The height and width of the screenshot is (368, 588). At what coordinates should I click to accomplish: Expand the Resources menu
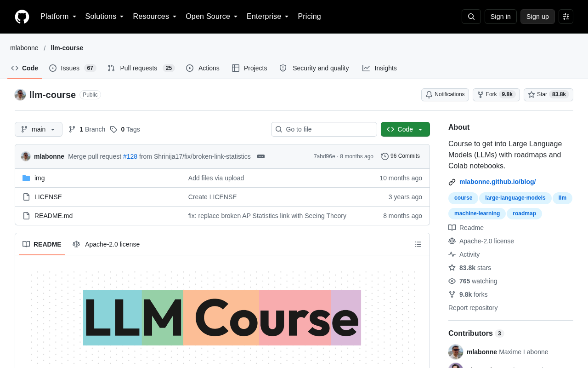155,17
